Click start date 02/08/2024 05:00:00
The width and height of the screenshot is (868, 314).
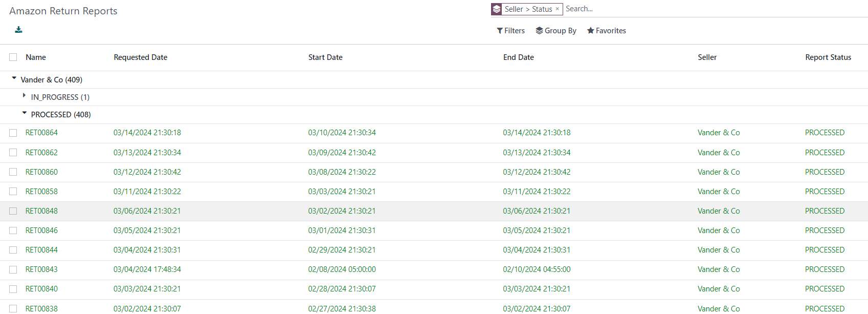click(x=342, y=269)
